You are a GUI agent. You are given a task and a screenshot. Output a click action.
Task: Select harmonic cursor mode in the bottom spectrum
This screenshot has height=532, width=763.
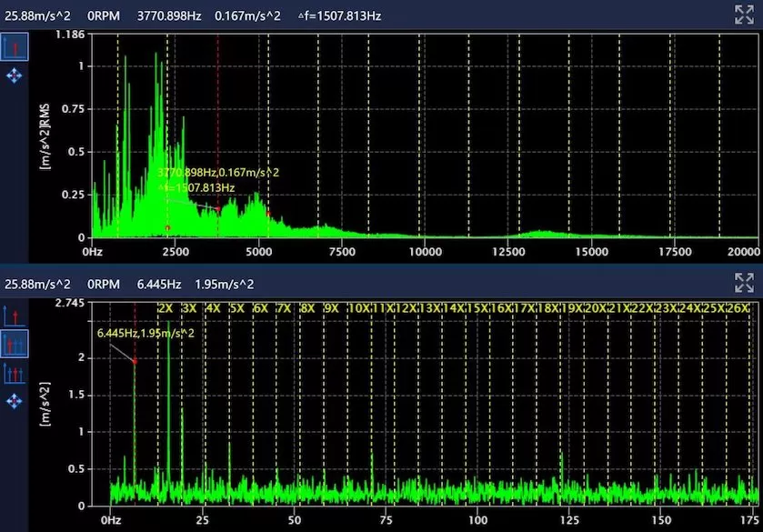(15, 345)
